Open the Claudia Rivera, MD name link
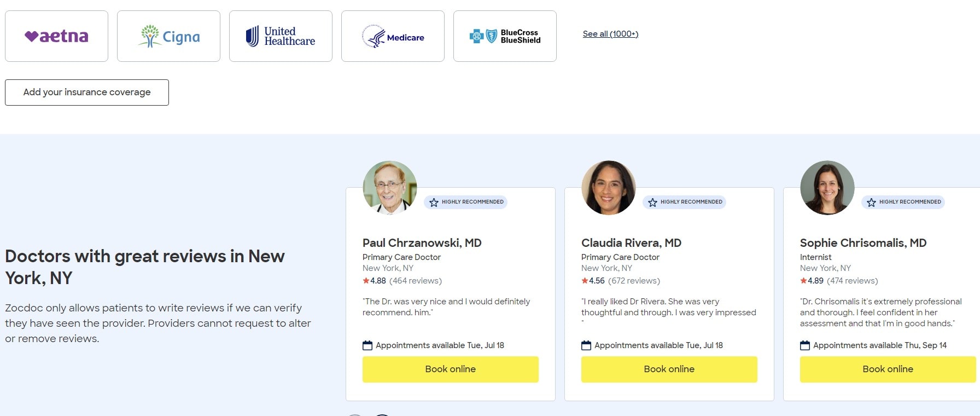This screenshot has width=980, height=416. [631, 243]
